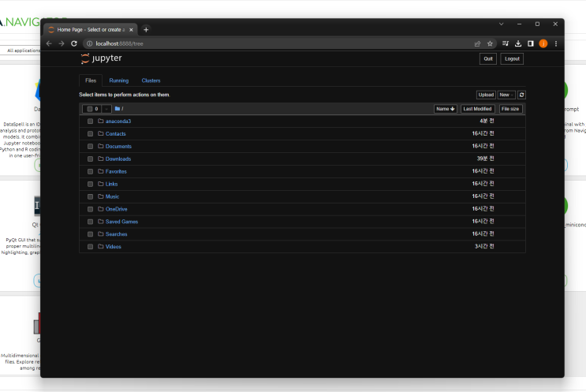Viewport: 586px width, 392px height.
Task: Click the Saved Games folder icon
Action: 100,222
